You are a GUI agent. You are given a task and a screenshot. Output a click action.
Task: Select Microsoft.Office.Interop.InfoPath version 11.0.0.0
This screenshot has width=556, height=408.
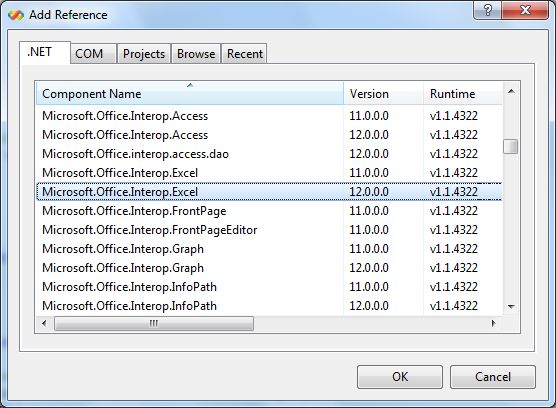(269, 287)
